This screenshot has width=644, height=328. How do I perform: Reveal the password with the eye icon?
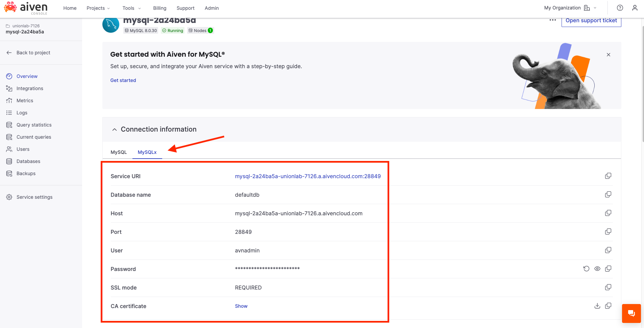click(x=597, y=268)
